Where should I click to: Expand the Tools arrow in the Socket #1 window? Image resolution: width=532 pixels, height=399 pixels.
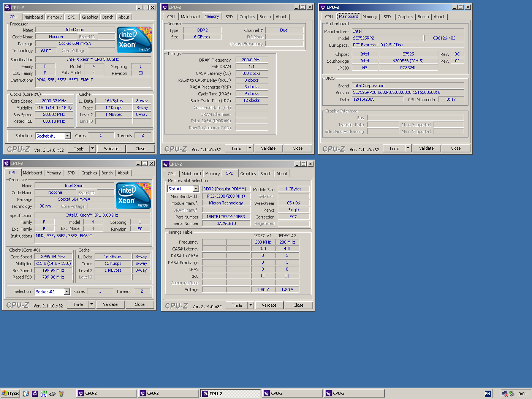pyautogui.click(x=92, y=149)
